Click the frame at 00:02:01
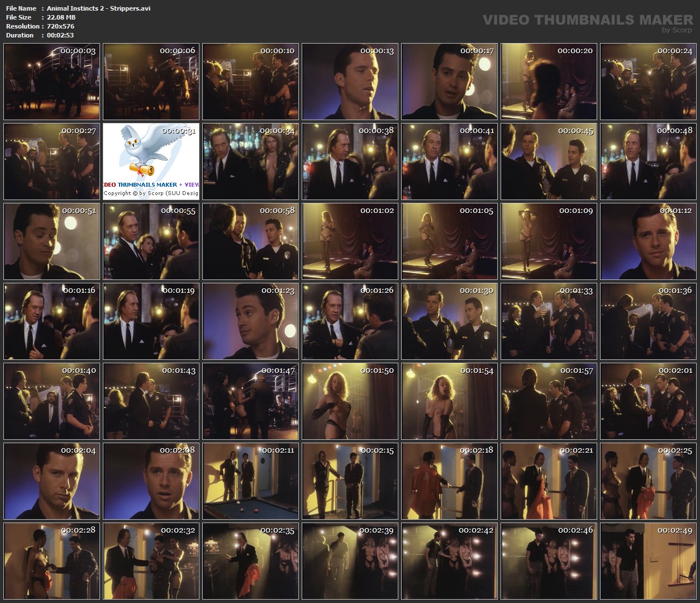Image resolution: width=700 pixels, height=603 pixels. 649,401
